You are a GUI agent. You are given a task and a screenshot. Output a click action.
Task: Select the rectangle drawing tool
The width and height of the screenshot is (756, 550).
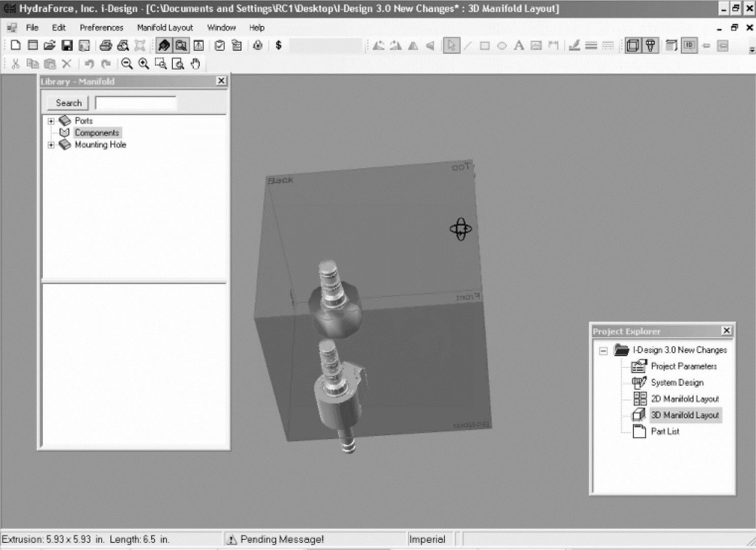pos(485,45)
